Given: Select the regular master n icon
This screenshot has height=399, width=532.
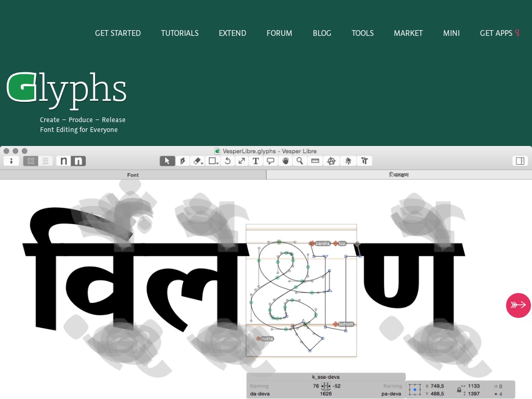Looking at the screenshot, I should [63, 161].
